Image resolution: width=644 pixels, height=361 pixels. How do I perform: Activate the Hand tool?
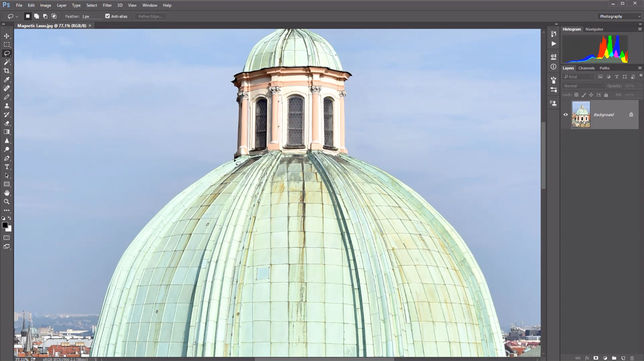point(7,193)
